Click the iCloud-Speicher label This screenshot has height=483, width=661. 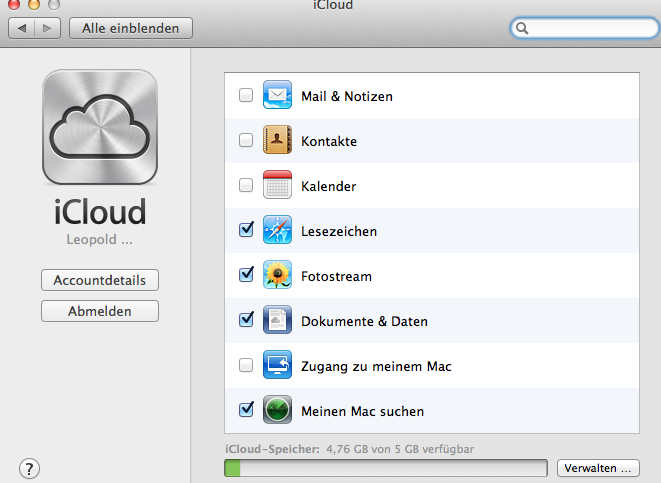[272, 449]
